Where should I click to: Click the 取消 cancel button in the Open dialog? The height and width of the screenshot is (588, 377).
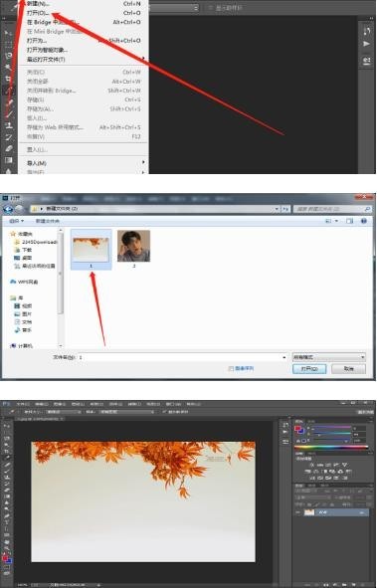coord(349,369)
